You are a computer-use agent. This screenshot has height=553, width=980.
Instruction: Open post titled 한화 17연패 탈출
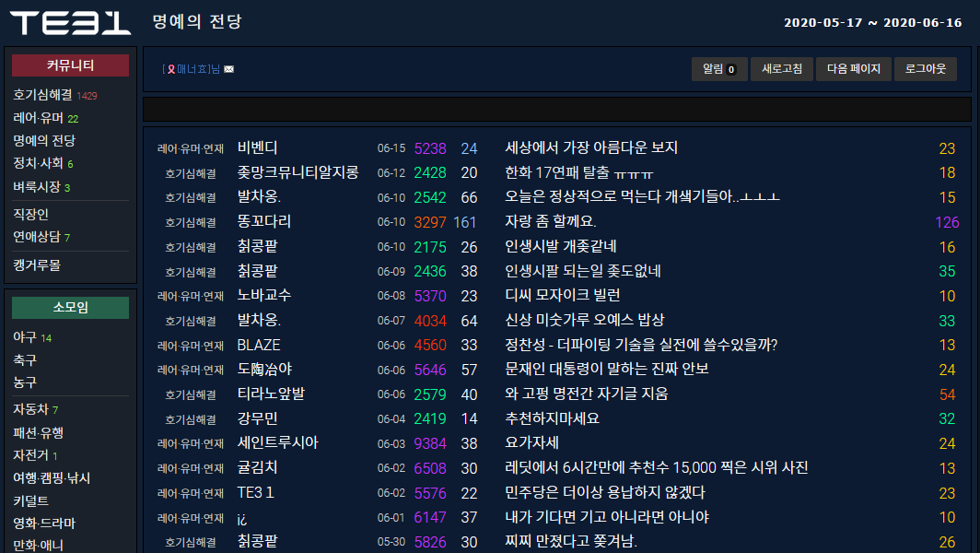click(578, 172)
